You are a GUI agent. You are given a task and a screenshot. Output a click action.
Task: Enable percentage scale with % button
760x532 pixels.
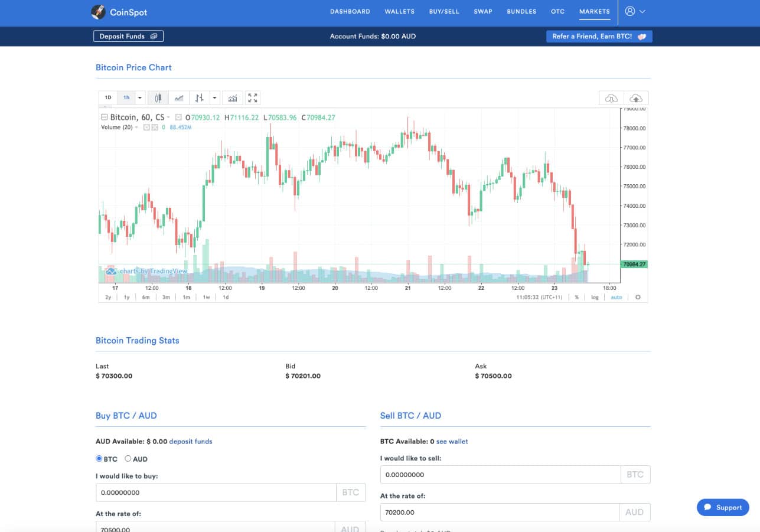577,297
